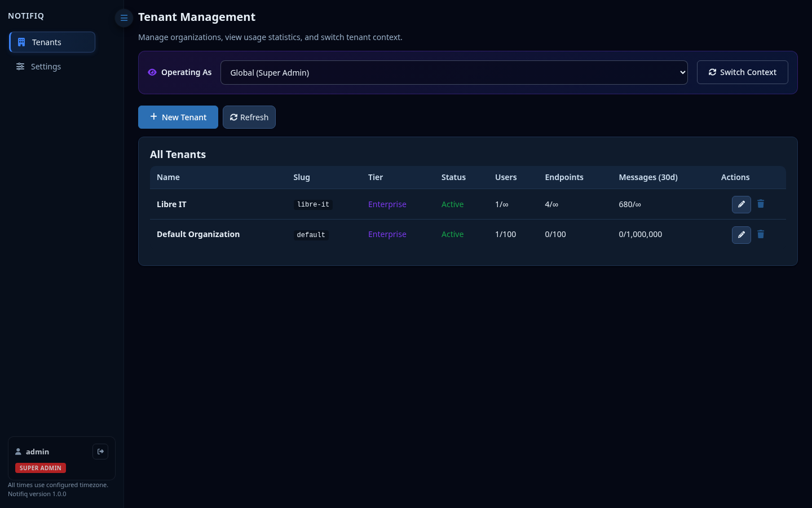Click the 680/∞ messages value

click(x=630, y=204)
